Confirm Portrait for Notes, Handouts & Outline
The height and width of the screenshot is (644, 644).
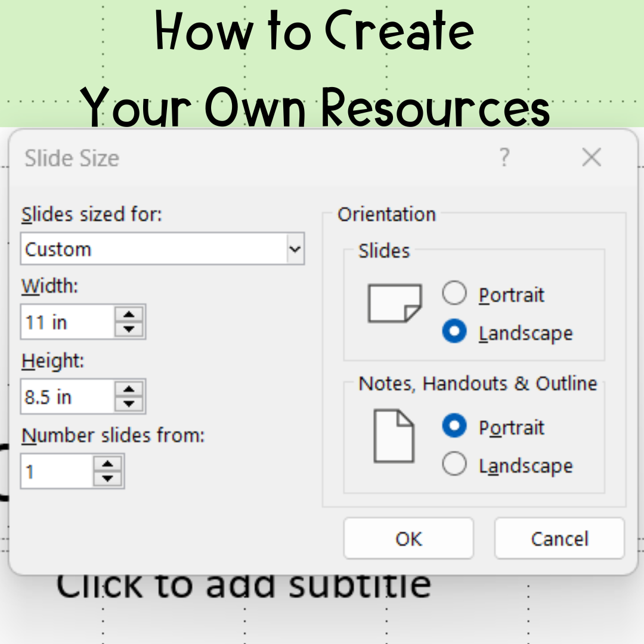coord(455,426)
